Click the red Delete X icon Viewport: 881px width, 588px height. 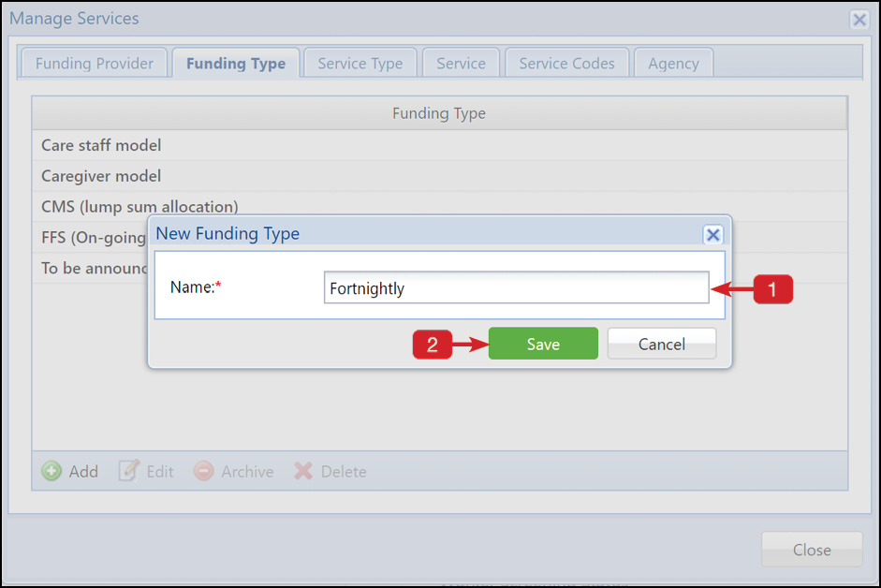pos(303,471)
